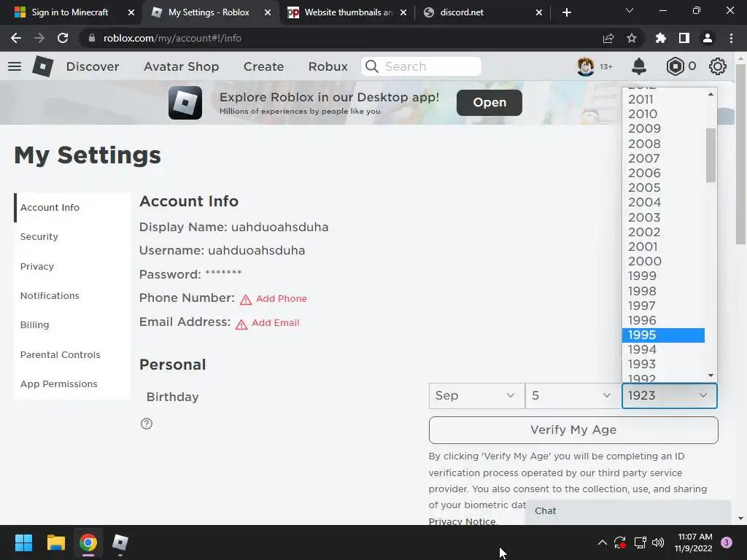Show hidden system tray icons
Image resolution: width=747 pixels, height=560 pixels.
(602, 542)
